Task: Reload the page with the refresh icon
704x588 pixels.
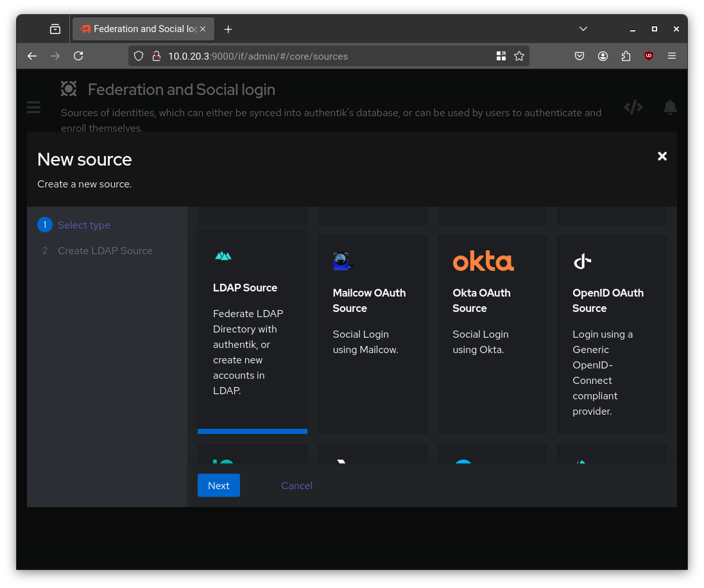Action: click(x=78, y=56)
